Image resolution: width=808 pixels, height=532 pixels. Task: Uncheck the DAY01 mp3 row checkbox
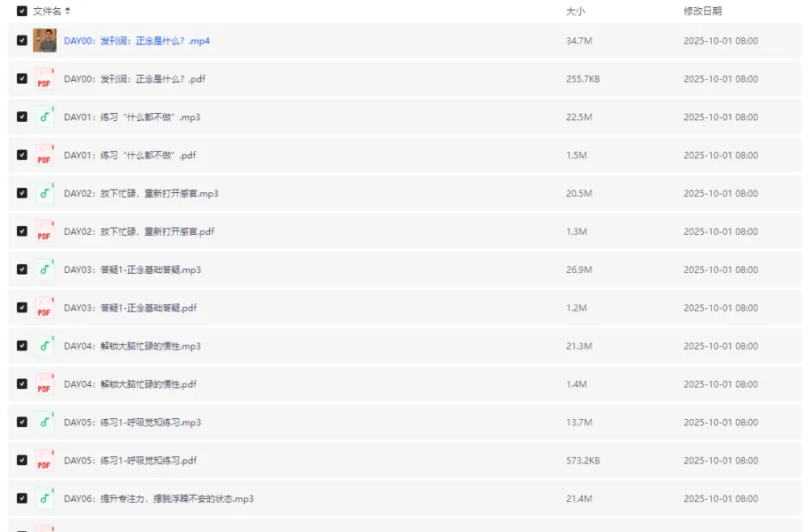pyautogui.click(x=22, y=116)
